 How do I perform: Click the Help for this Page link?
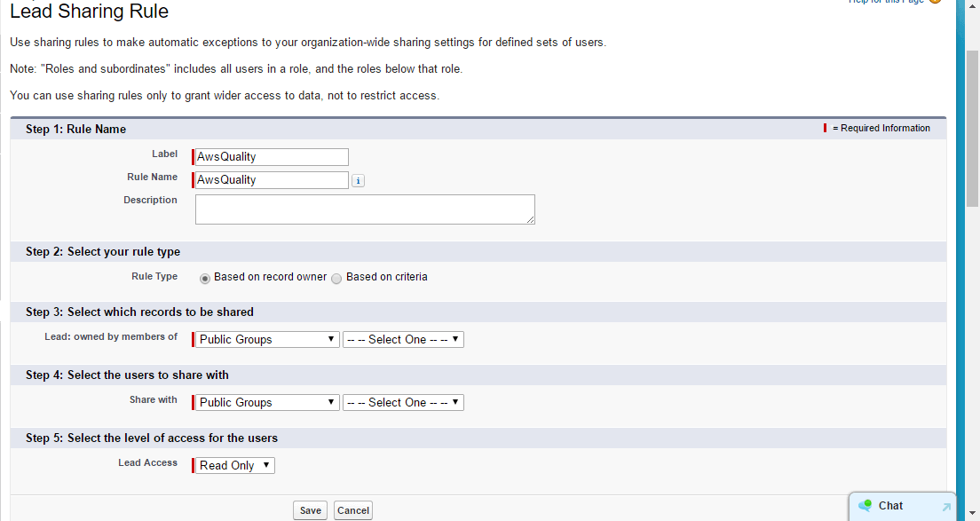point(888,3)
